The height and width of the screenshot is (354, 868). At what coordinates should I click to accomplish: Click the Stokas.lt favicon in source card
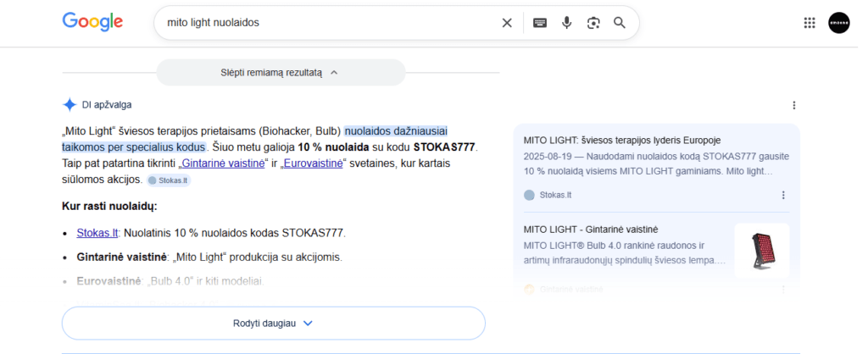click(x=529, y=195)
